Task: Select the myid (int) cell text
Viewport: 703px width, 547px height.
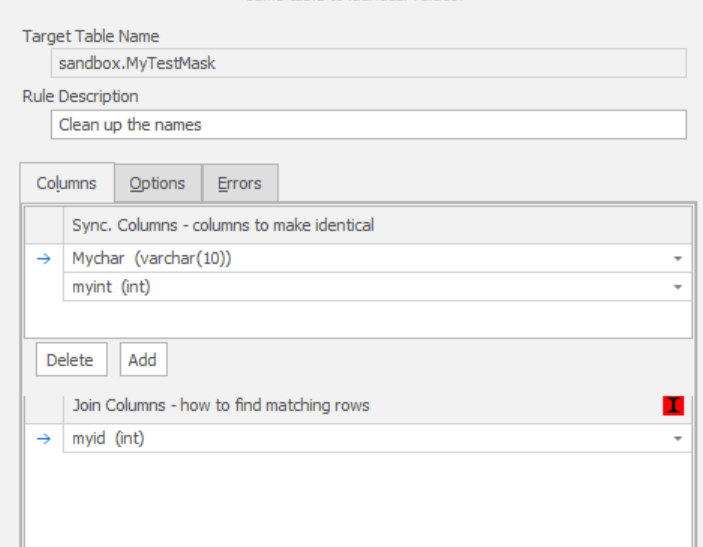Action: pyautogui.click(x=107, y=438)
